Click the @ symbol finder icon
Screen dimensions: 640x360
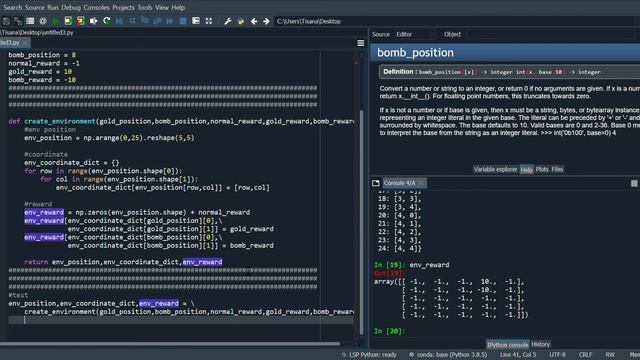pyautogui.click(x=43, y=21)
